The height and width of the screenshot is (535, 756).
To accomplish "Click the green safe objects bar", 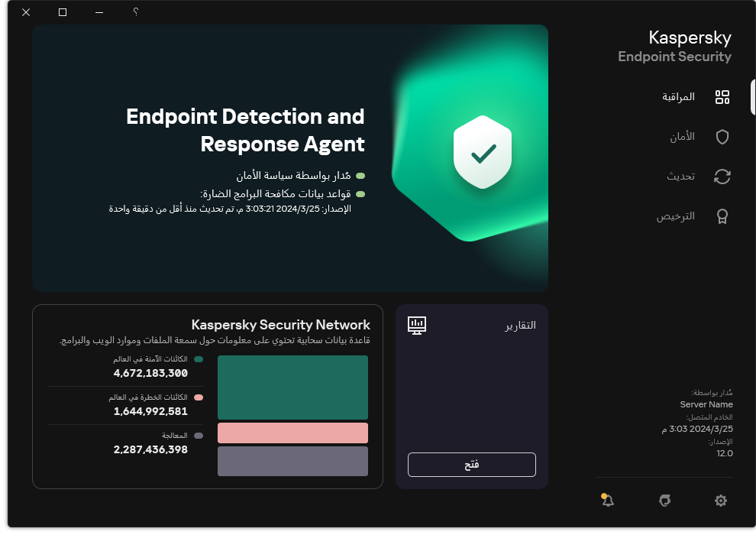I will (292, 387).
